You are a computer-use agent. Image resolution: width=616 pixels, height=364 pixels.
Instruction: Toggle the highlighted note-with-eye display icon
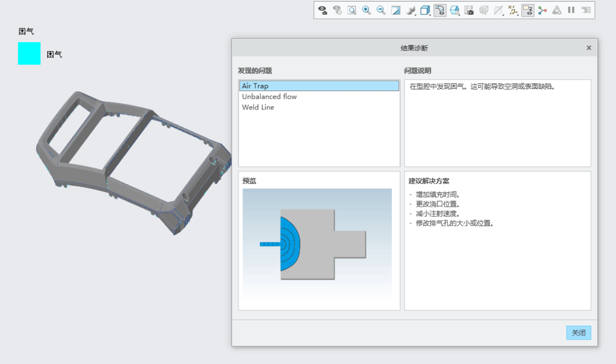[x=528, y=10]
